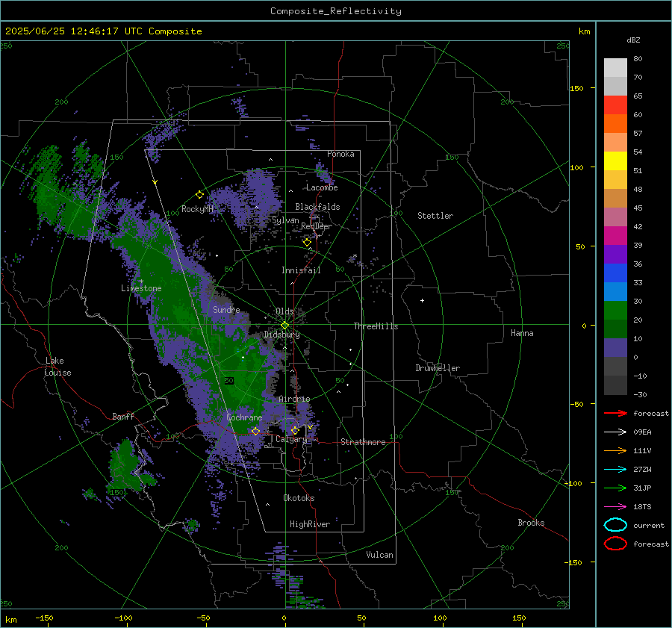Screen dimensions: 672x628
Task: Click the Sylvan label
Action: 285,220
